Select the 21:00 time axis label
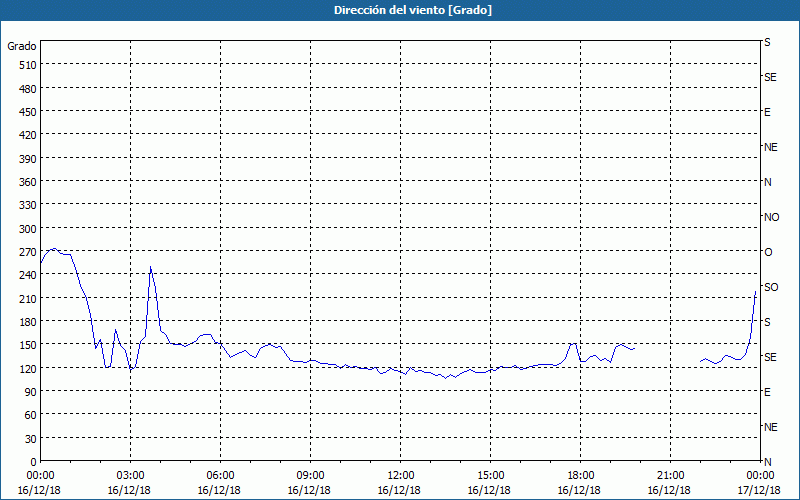The height and width of the screenshot is (500, 800). [670, 476]
